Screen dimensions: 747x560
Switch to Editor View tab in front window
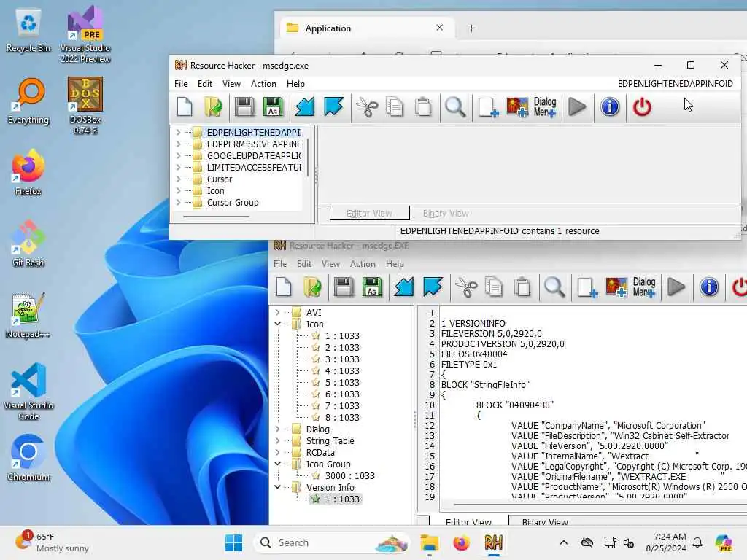coord(369,214)
